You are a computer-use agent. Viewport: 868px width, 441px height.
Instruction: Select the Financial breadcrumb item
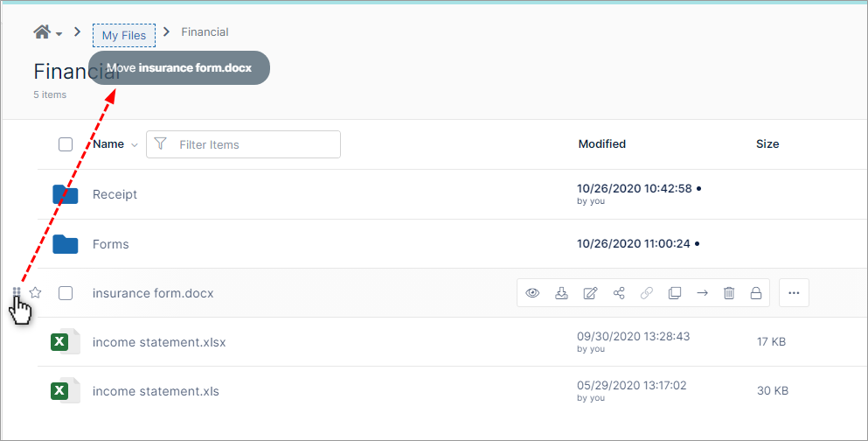[205, 32]
